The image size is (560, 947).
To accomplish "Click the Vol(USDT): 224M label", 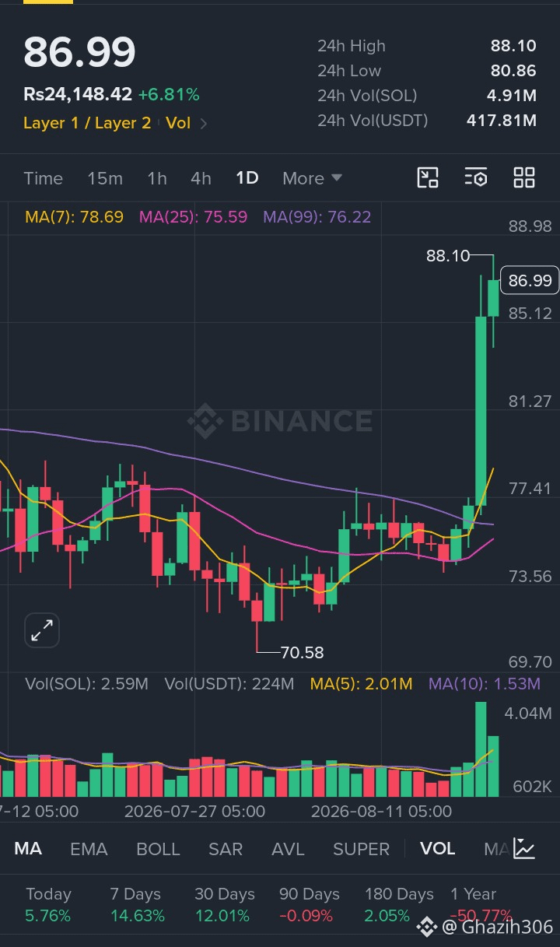I will 229,684.
